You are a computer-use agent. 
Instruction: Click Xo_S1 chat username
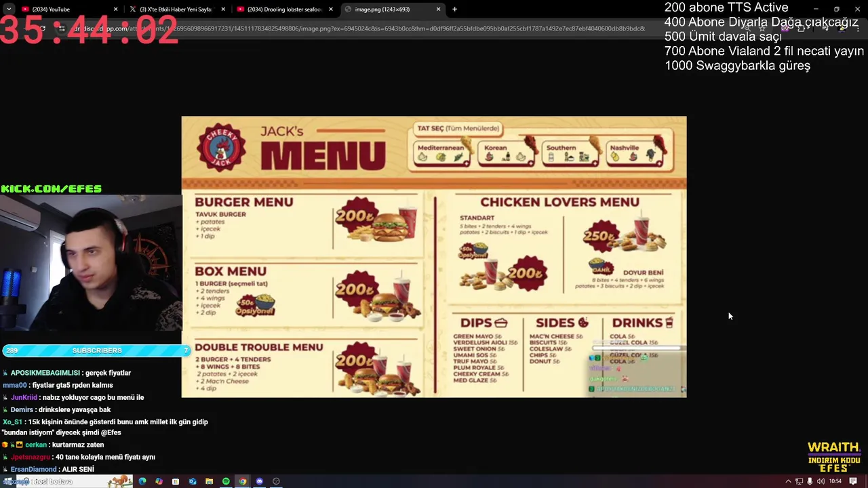[x=12, y=422]
